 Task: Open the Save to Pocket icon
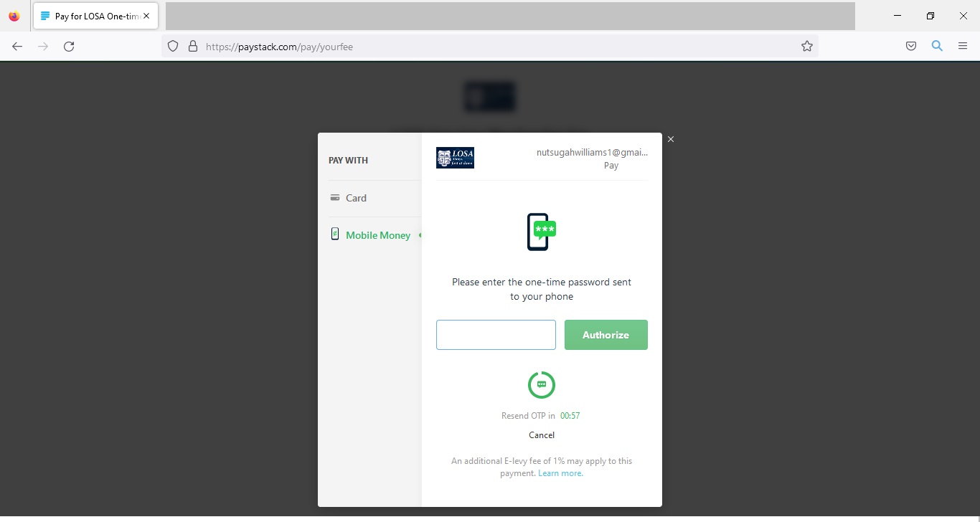point(910,47)
